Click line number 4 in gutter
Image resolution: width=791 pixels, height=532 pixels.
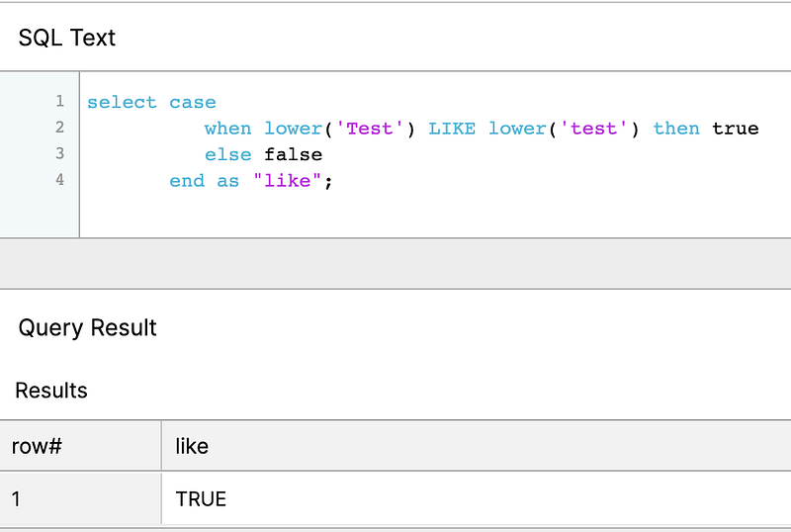pyautogui.click(x=60, y=180)
